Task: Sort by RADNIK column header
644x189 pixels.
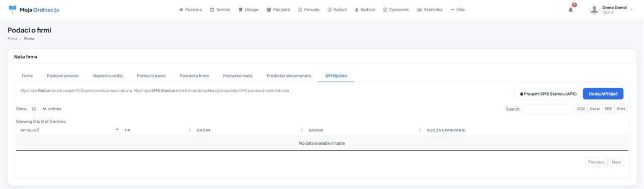Action: (x=364, y=130)
